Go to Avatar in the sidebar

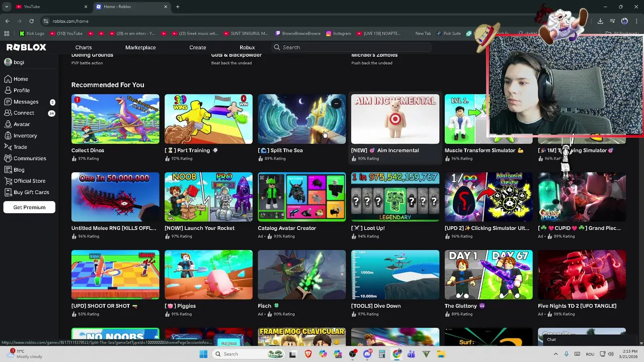pos(22,124)
